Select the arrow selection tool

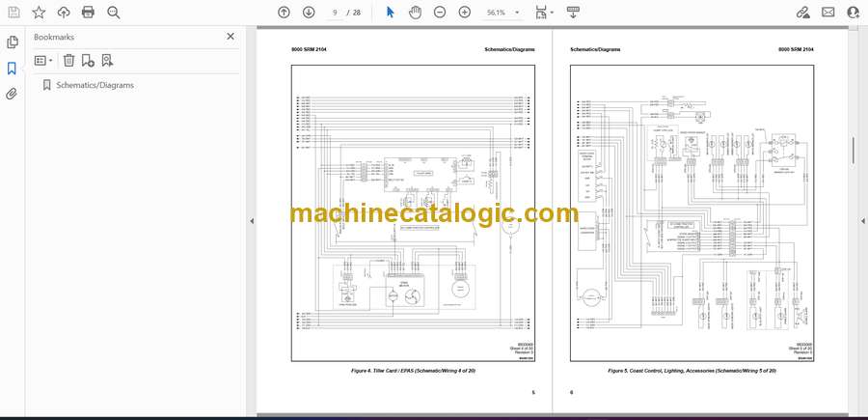[x=391, y=13]
